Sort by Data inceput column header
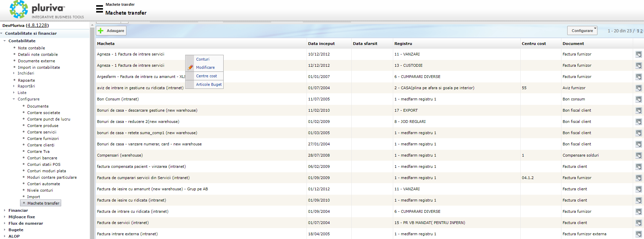 [x=321, y=44]
